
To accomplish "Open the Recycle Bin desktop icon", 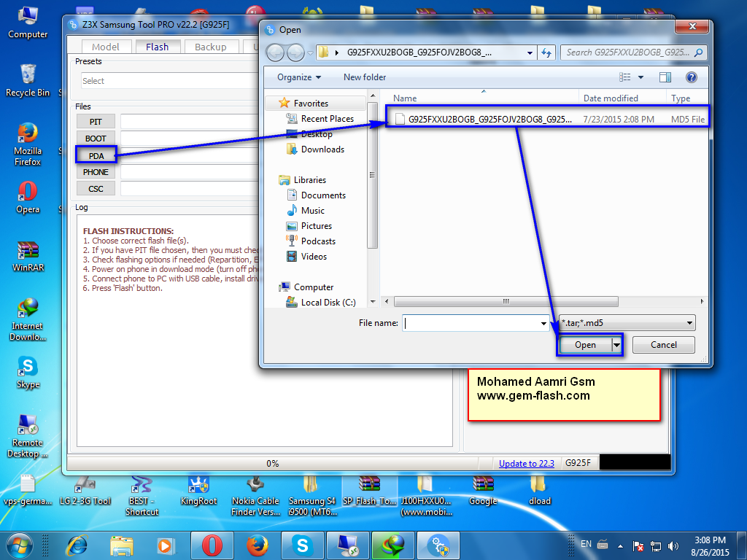I will (x=28, y=80).
